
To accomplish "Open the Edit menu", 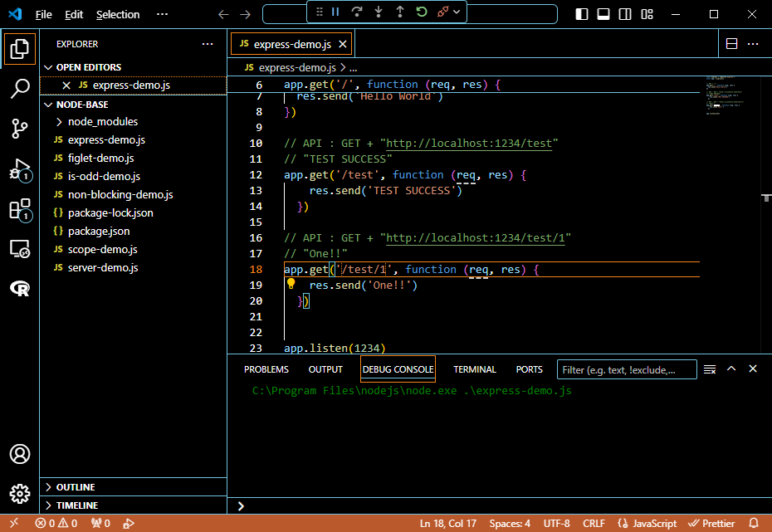I will tap(74, 15).
